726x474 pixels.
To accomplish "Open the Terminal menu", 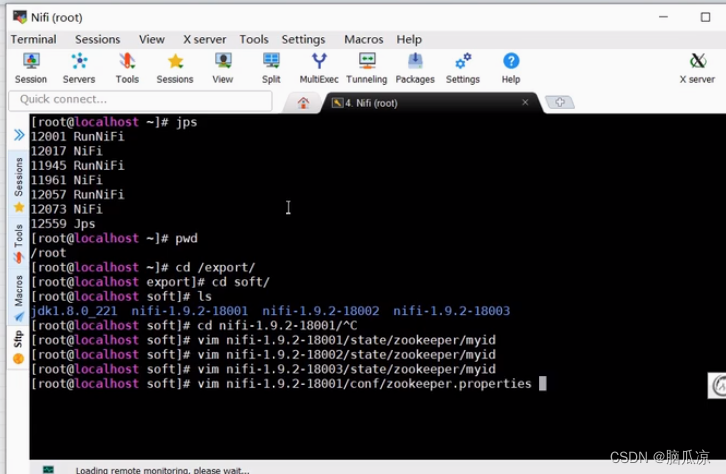I will [x=33, y=39].
